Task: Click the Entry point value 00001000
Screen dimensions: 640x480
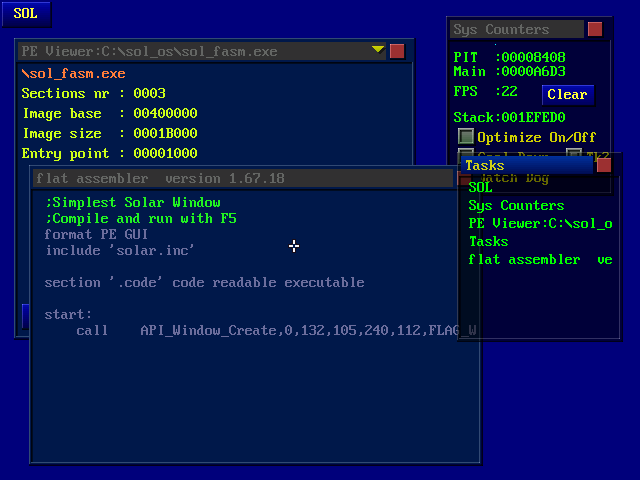Action: 165,153
